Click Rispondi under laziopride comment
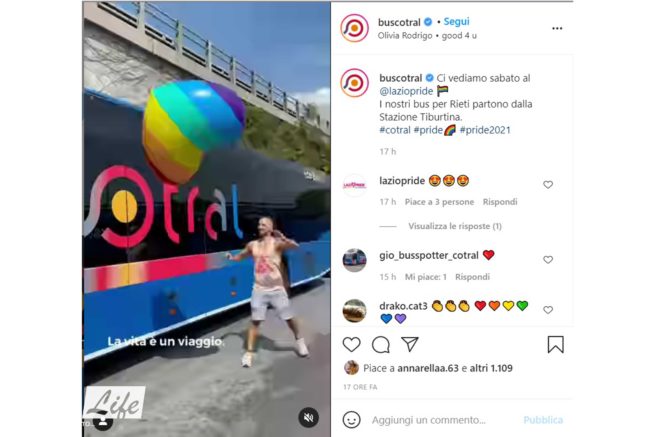 pyautogui.click(x=500, y=202)
